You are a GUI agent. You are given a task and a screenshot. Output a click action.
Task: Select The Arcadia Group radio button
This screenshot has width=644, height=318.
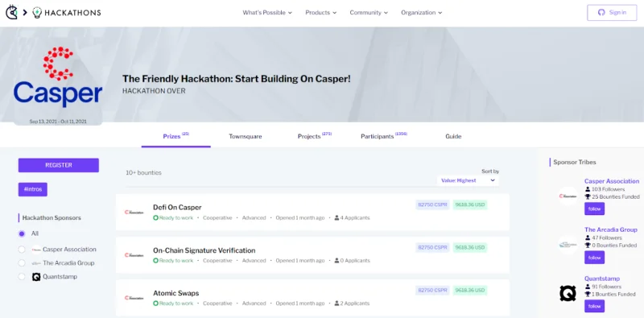click(x=22, y=263)
